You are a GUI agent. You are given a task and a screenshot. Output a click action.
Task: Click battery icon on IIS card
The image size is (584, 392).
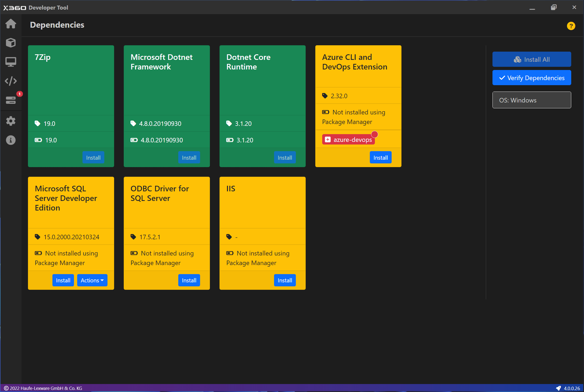point(230,253)
